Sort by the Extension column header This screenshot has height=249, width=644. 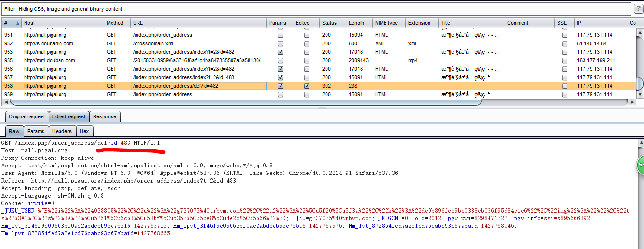pyautogui.click(x=422, y=23)
